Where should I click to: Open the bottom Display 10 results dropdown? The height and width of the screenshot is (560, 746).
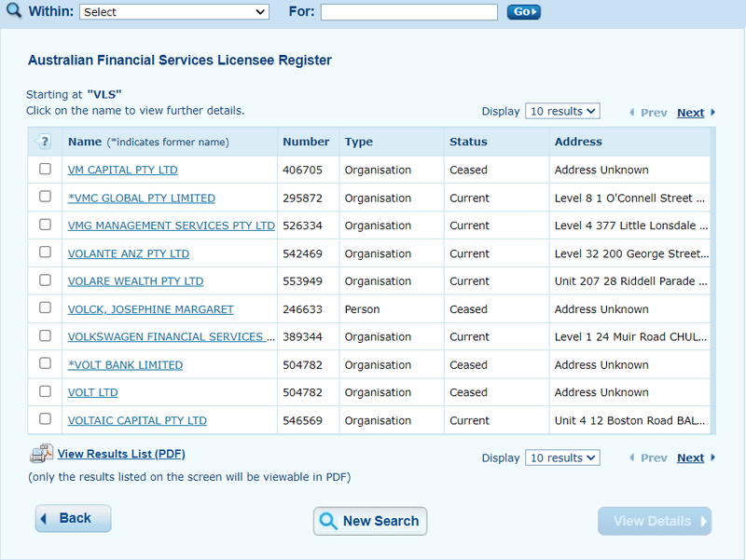[x=562, y=458]
